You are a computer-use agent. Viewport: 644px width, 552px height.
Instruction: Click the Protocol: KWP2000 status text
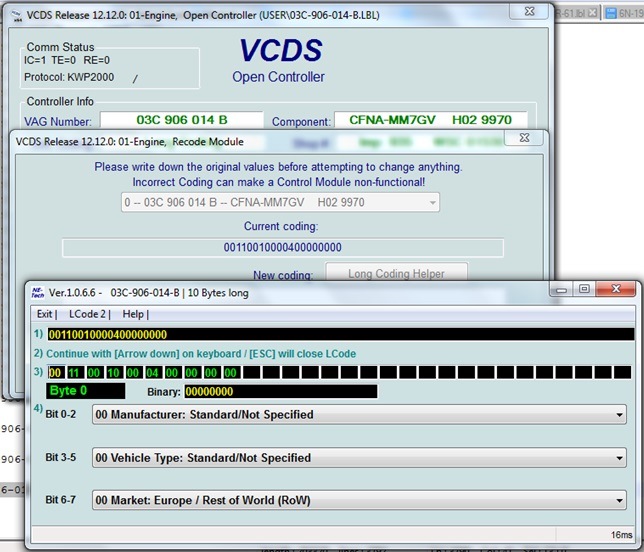(x=69, y=77)
